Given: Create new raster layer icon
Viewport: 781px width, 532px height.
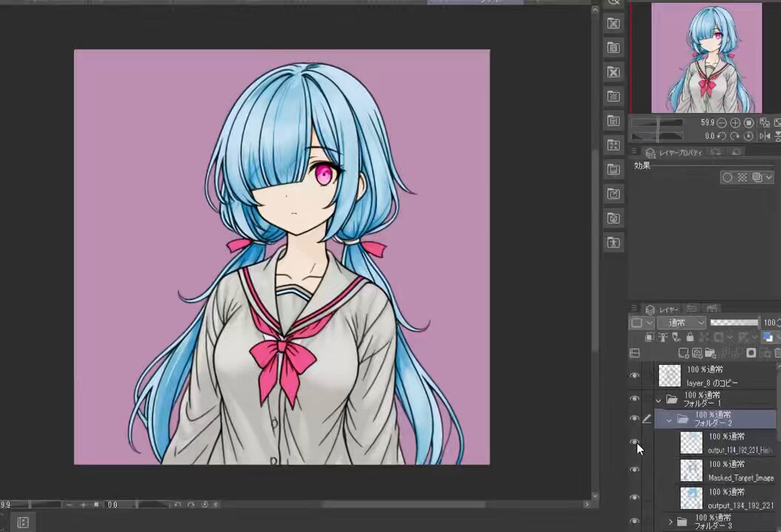Looking at the screenshot, I should pos(684,353).
